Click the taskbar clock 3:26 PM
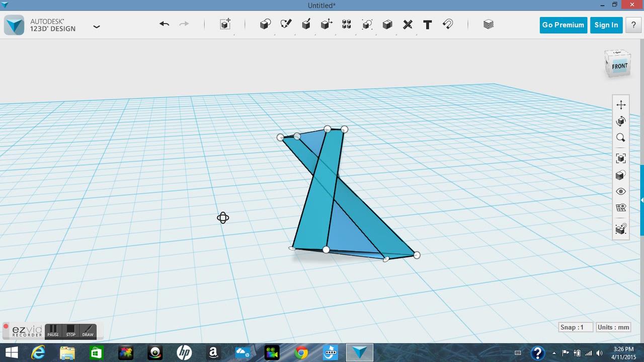Image resolution: width=644 pixels, height=362 pixels. click(623, 349)
